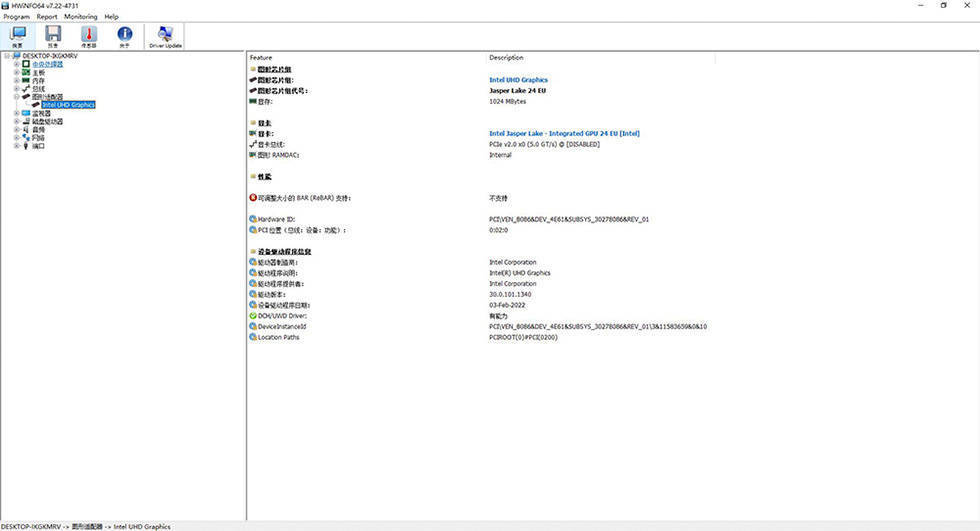Click Intel Jasper Lake Integrated GPU link
Viewport: 980px width, 531px height.
pos(564,133)
